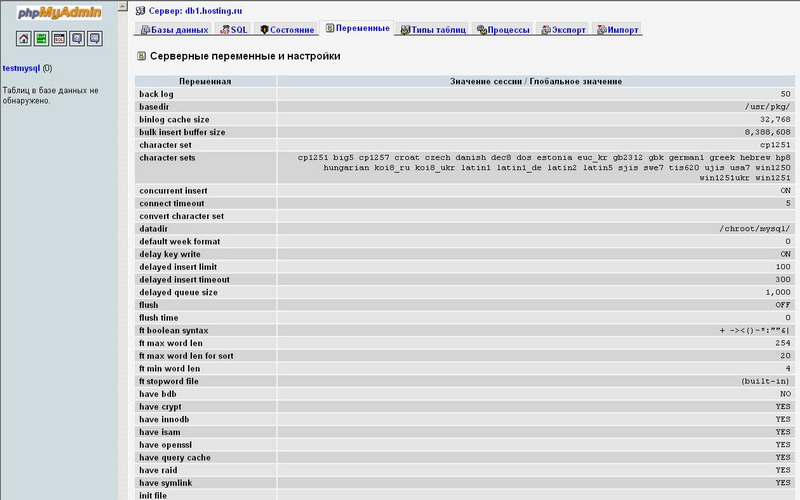Click the 'delayed insert timeout' variable name
The height and width of the screenshot is (500, 800).
point(184,280)
